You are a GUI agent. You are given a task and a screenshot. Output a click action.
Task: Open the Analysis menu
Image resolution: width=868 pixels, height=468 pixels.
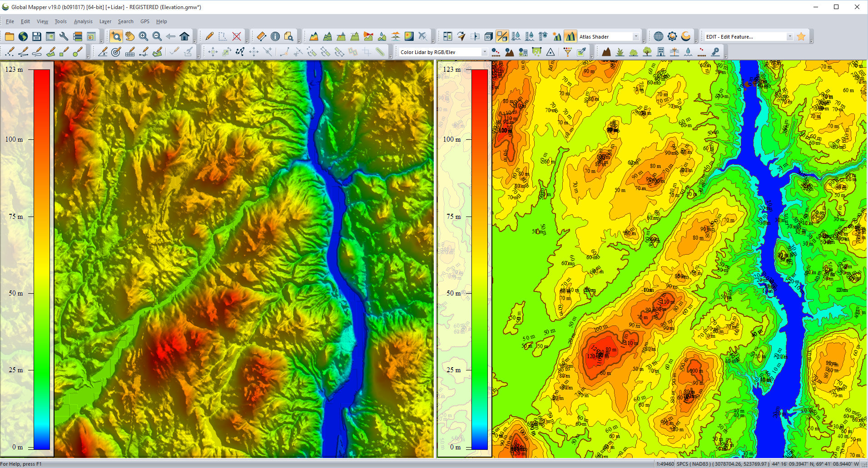click(83, 21)
